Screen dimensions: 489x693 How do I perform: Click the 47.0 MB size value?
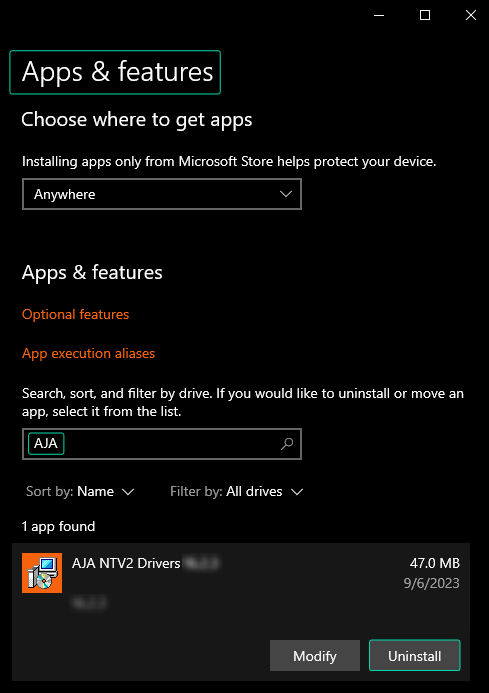435,563
